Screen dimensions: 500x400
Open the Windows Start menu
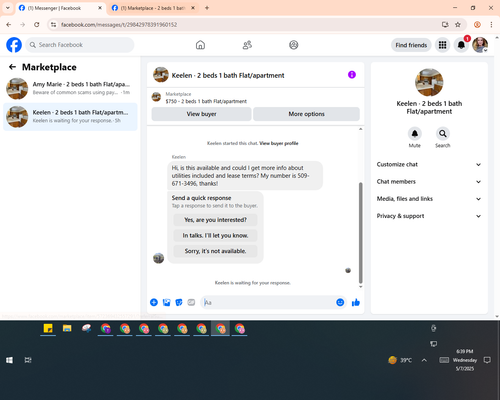point(9,360)
